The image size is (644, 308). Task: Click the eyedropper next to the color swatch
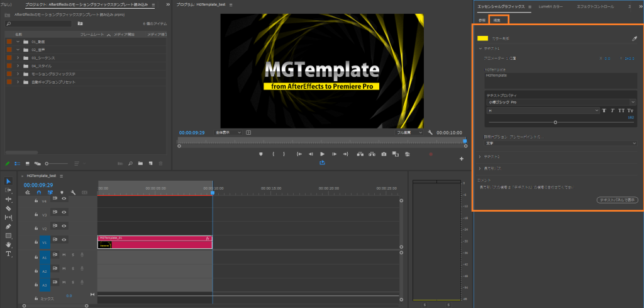coord(635,38)
